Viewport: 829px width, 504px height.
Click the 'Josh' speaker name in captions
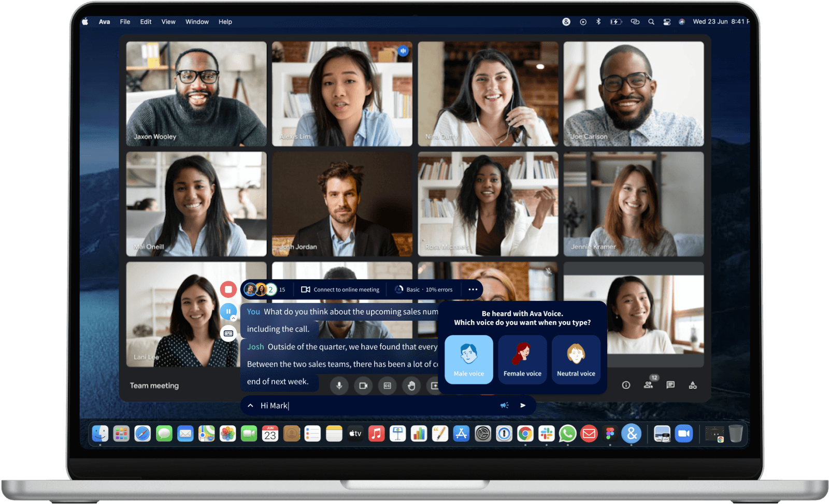[255, 347]
